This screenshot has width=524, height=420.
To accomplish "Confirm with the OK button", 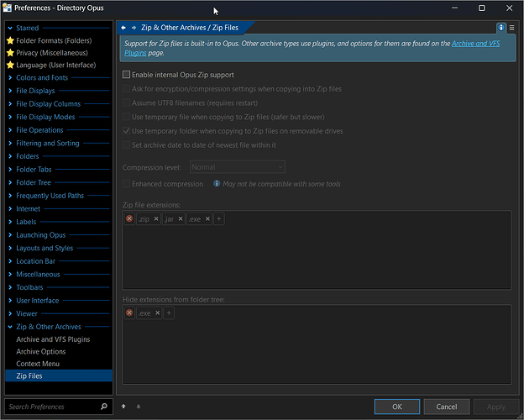I will point(397,407).
